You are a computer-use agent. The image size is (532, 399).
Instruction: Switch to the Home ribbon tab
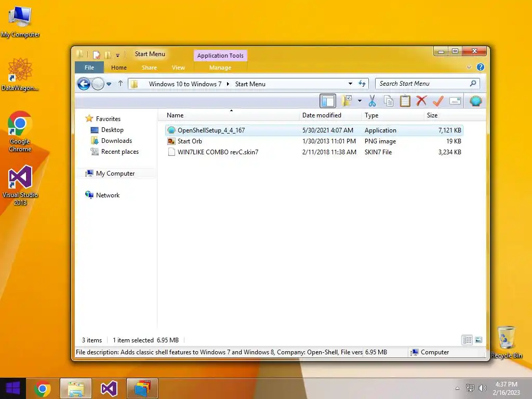pyautogui.click(x=119, y=68)
